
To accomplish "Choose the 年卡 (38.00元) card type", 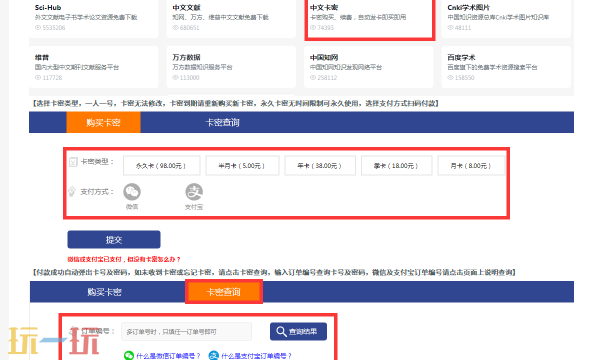I will pyautogui.click(x=320, y=166).
